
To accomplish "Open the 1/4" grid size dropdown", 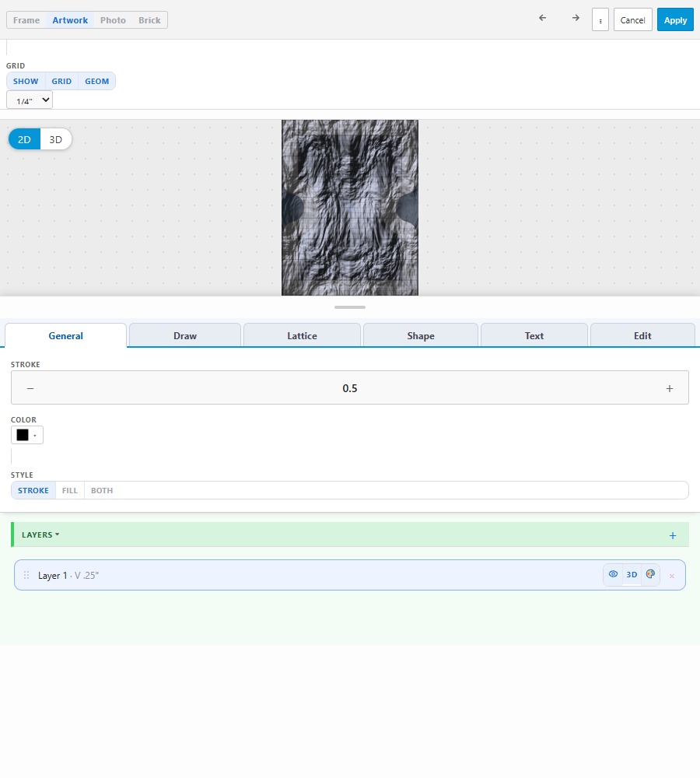I will tap(30, 100).
